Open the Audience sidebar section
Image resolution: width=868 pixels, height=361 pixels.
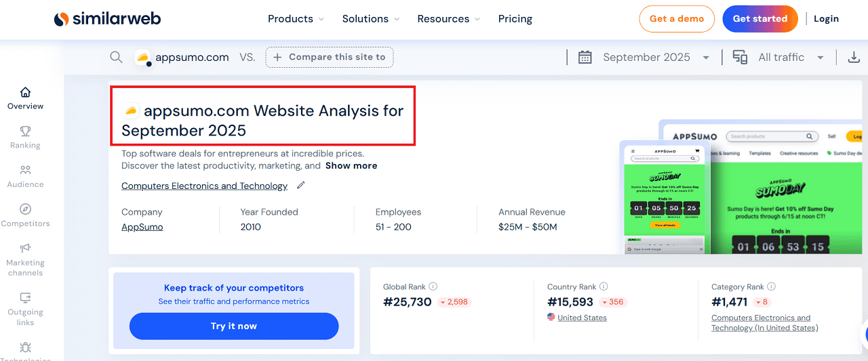pos(25,177)
